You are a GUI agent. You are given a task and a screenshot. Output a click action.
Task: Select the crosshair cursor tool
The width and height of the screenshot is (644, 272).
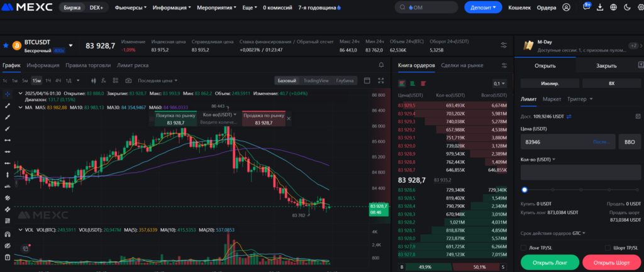click(x=8, y=94)
